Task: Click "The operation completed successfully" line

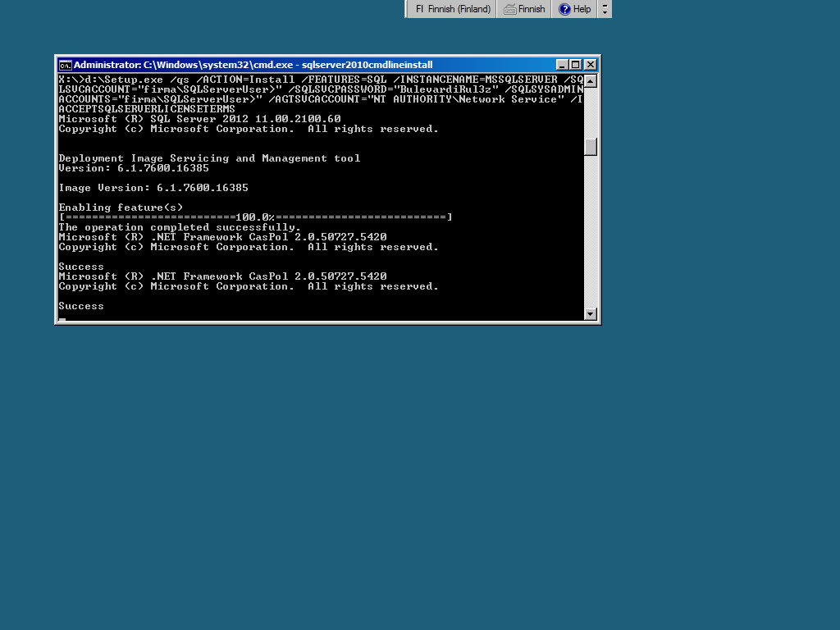Action: click(x=180, y=227)
